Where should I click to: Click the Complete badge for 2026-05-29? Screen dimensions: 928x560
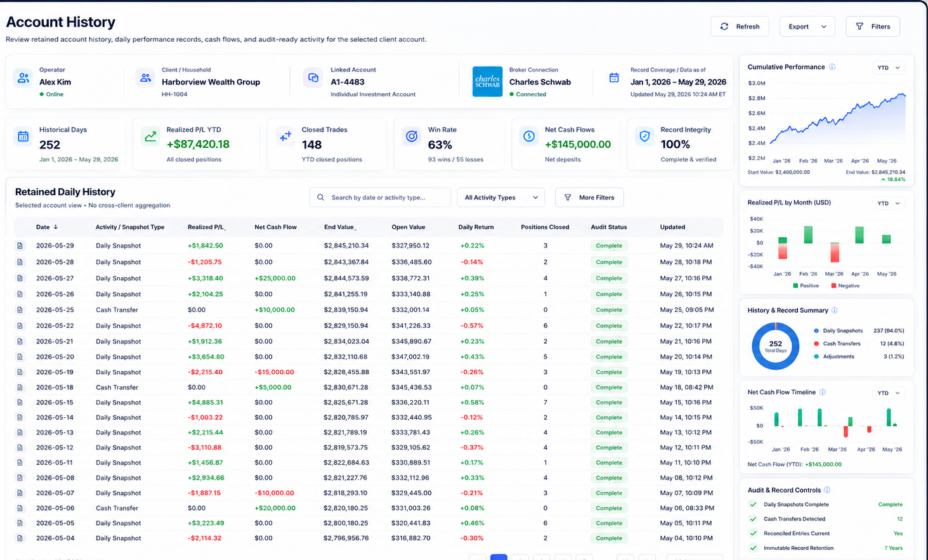(x=609, y=245)
